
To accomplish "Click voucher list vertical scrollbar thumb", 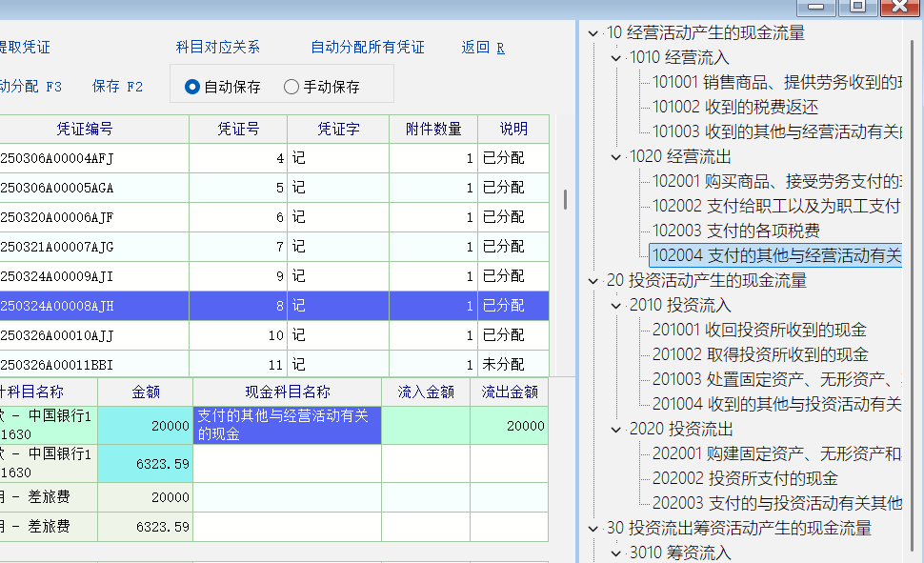I will tap(565, 200).
